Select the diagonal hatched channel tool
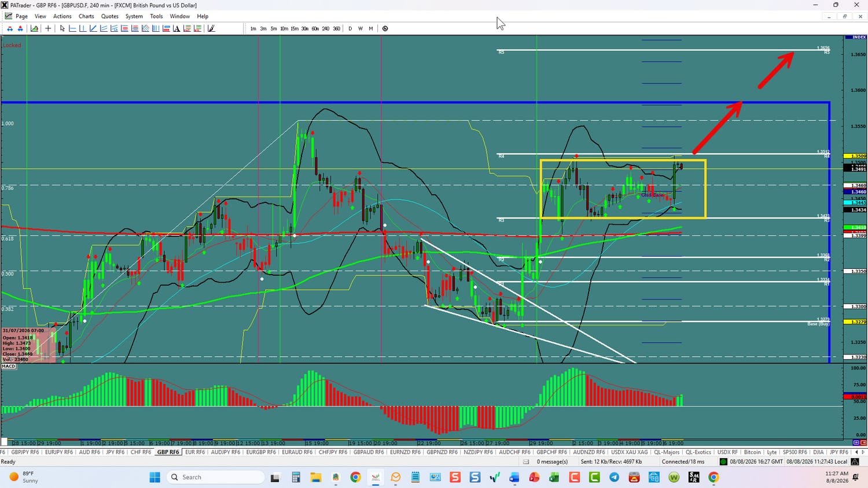The width and height of the screenshot is (868, 488). 145,28
